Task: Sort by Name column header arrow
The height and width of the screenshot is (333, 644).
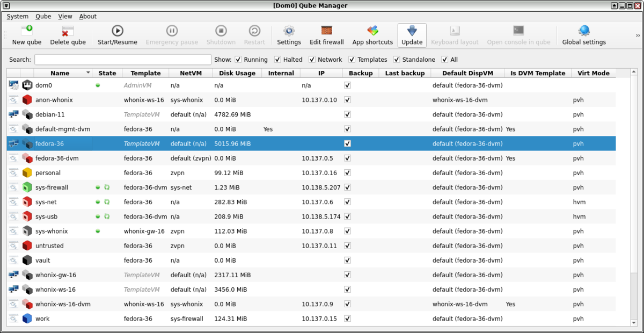Action: 88,73
